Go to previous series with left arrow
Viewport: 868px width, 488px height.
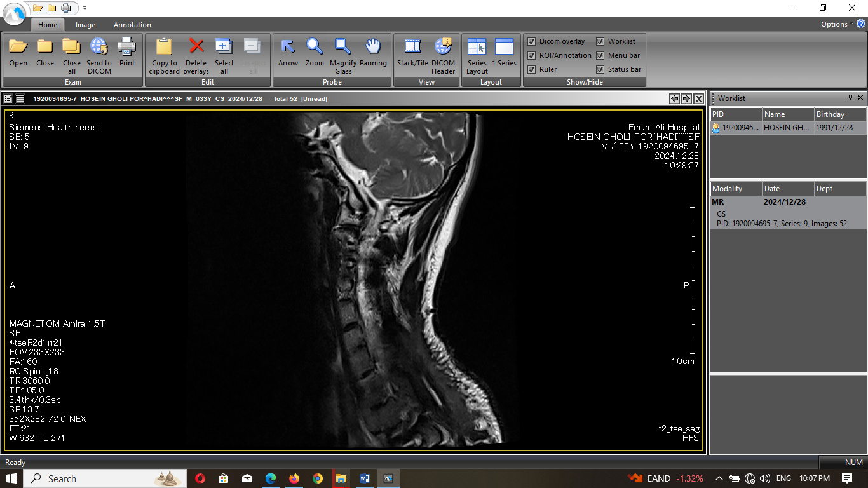point(675,98)
